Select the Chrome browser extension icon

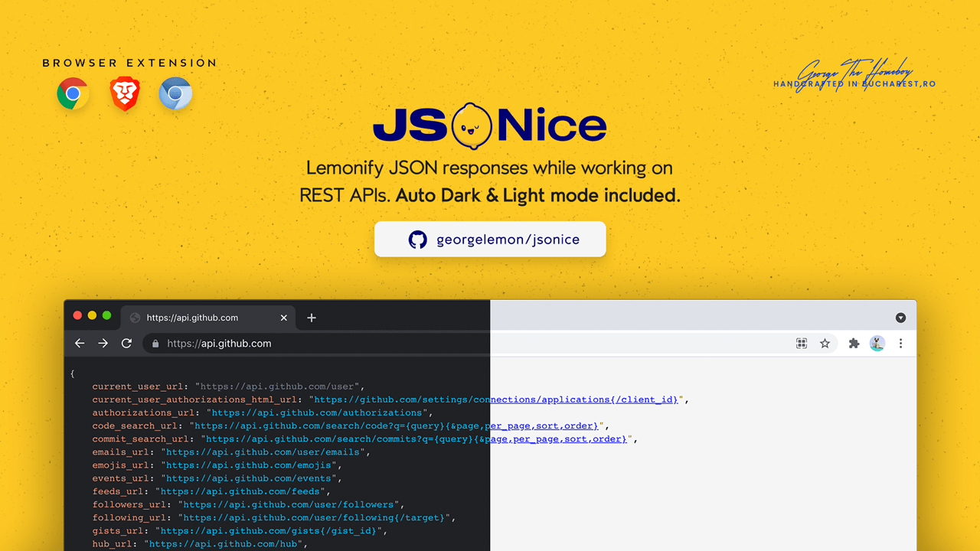point(72,93)
